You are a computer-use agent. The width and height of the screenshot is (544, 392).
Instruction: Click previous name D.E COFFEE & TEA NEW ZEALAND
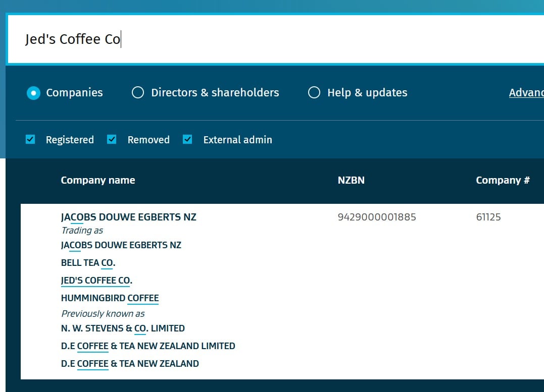click(x=130, y=364)
